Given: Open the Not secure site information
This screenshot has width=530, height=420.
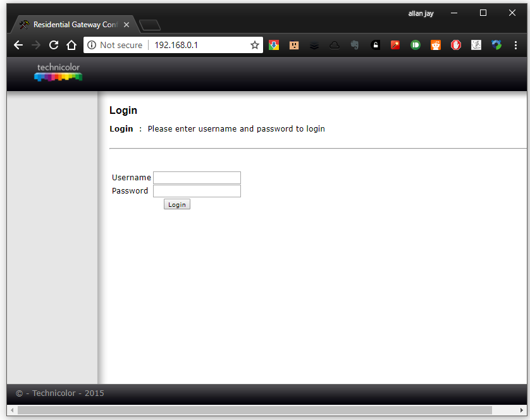Looking at the screenshot, I should point(115,45).
